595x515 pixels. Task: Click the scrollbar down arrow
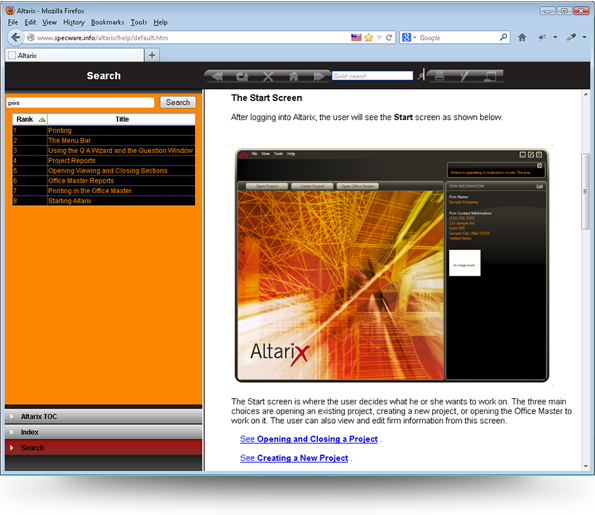pos(586,466)
